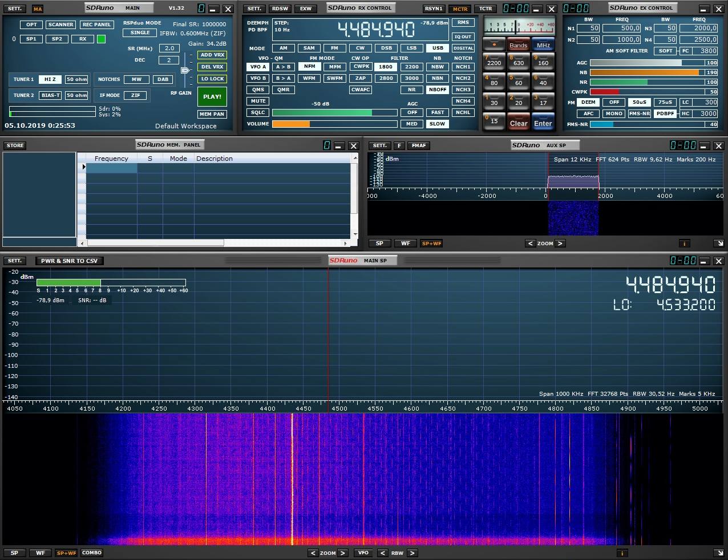Click the MA button in the Main window

[x=38, y=9]
